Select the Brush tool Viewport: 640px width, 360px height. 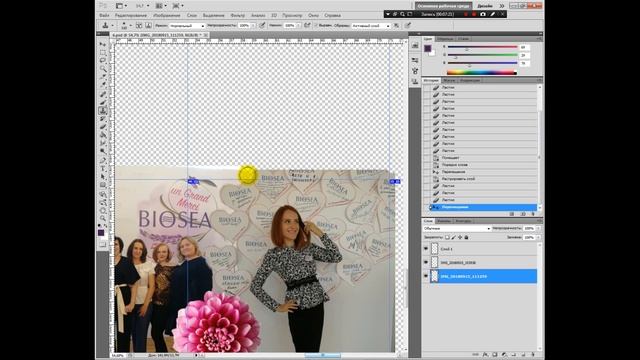102,102
